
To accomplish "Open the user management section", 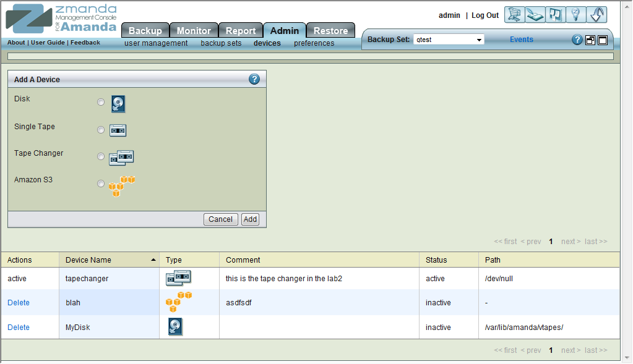I will pos(157,43).
